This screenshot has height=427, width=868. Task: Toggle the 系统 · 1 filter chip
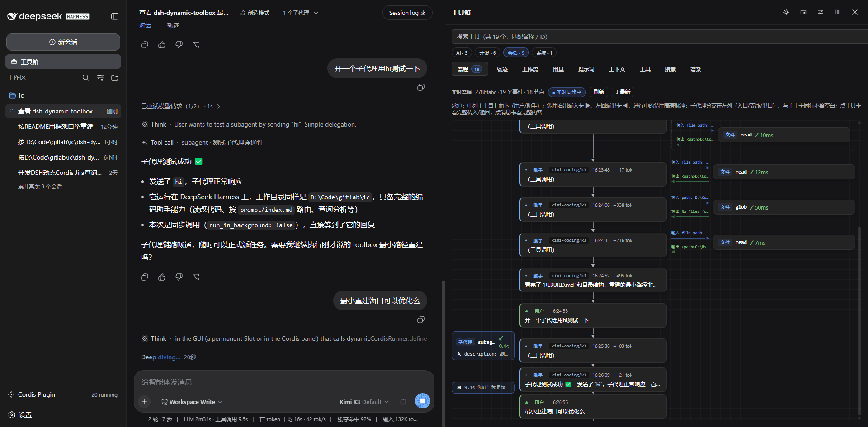(x=544, y=53)
